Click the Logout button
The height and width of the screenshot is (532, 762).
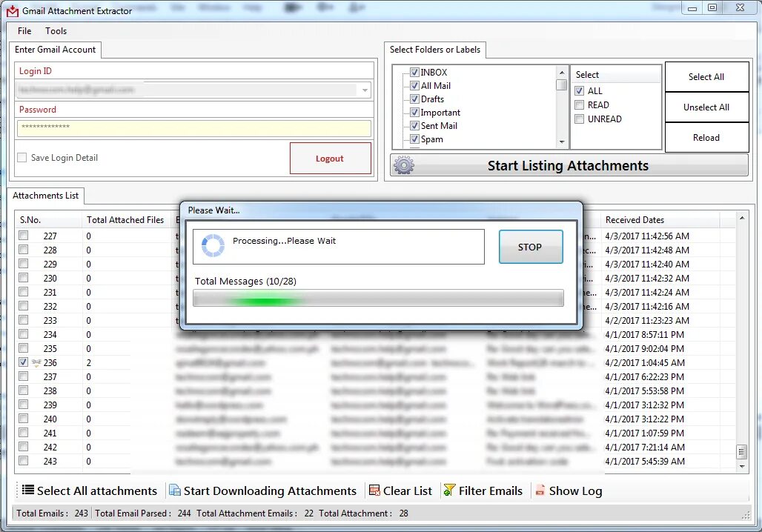click(331, 159)
